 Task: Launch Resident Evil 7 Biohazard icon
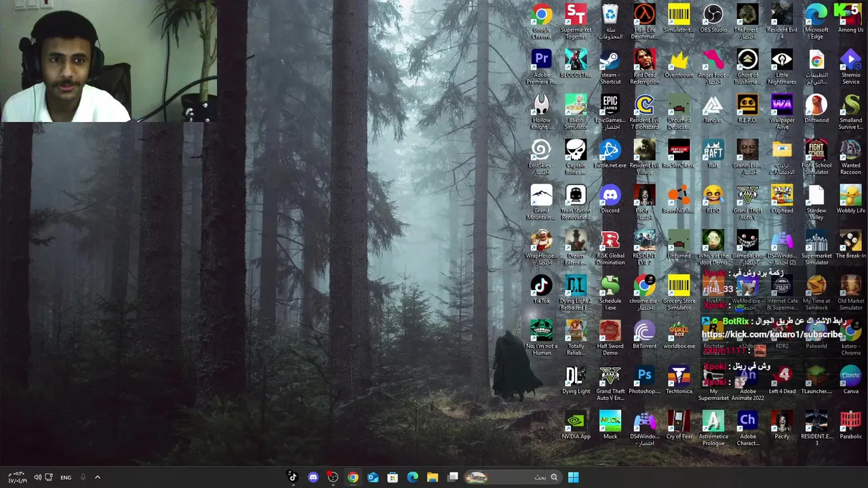pyautogui.click(x=644, y=111)
